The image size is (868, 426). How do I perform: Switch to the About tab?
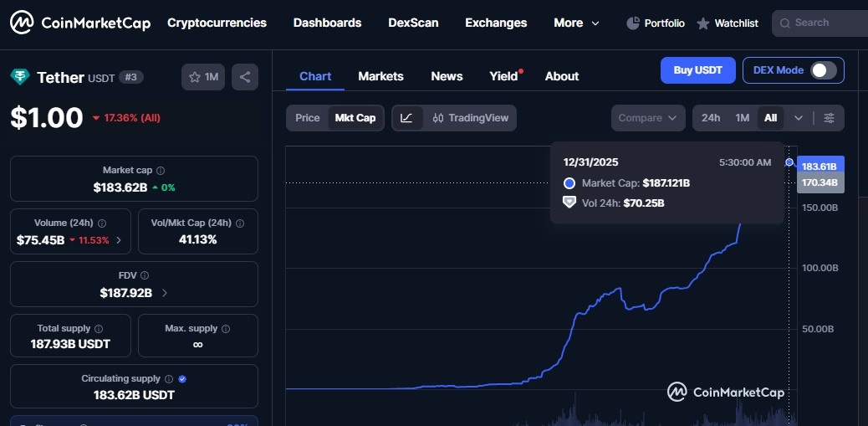(562, 76)
